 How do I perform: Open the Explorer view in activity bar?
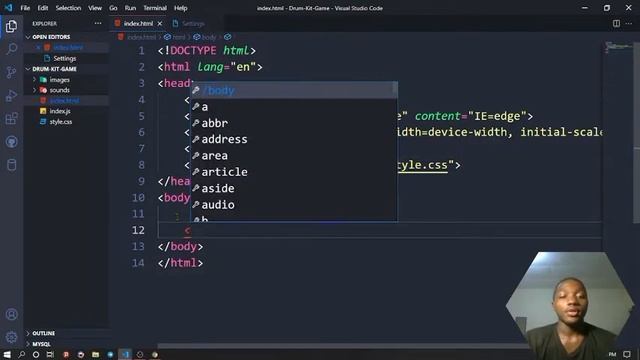tap(11, 26)
